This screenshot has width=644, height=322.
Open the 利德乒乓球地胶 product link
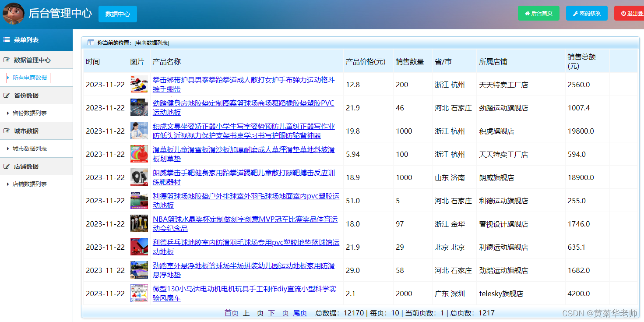point(246,247)
